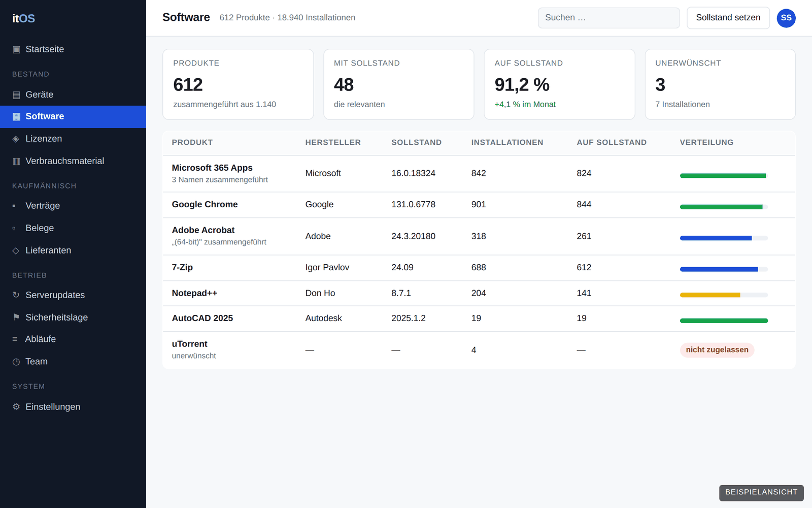Viewport: 812px width, 508px height.
Task: Open the Abläufe page
Action: 73,339
